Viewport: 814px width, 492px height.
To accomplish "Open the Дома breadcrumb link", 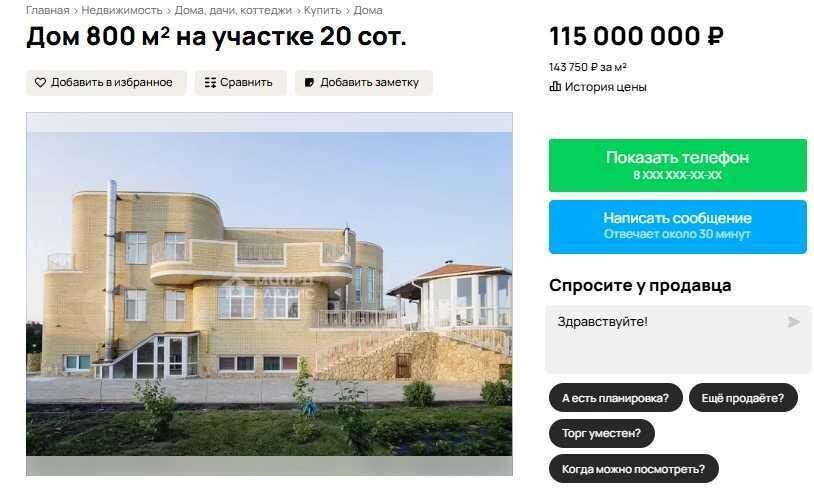I will pos(368,10).
